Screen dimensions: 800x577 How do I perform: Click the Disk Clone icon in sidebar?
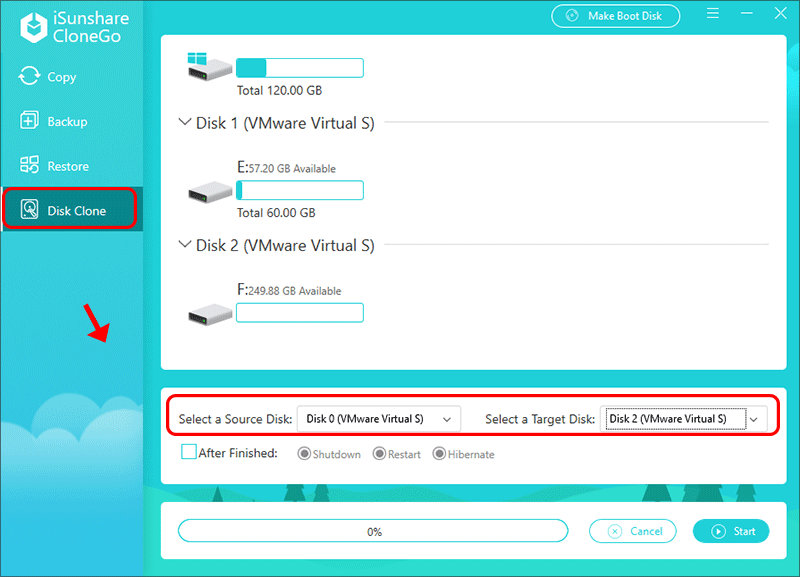click(28, 211)
